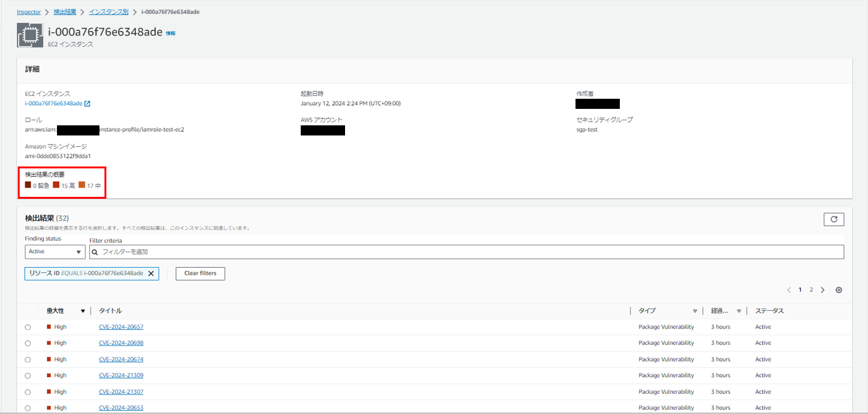Go to previous page arrow
Image resolution: width=868 pixels, height=414 pixels.
(x=789, y=290)
